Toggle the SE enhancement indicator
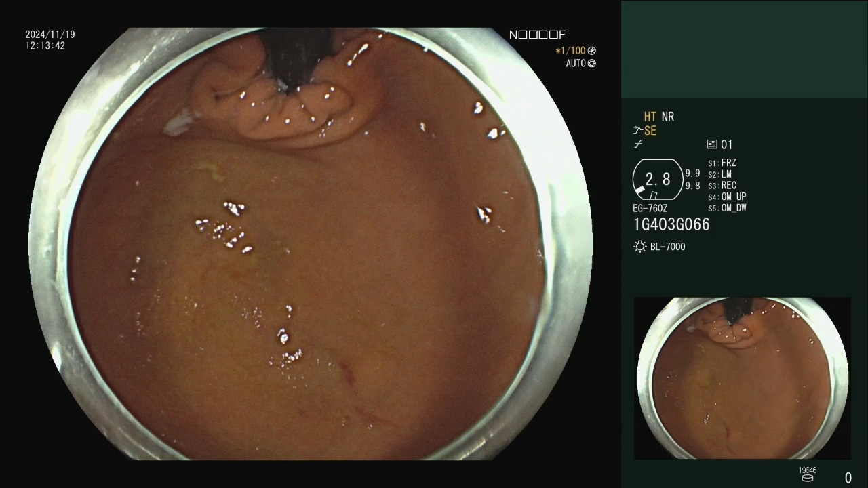This screenshot has width=868, height=488. (650, 131)
